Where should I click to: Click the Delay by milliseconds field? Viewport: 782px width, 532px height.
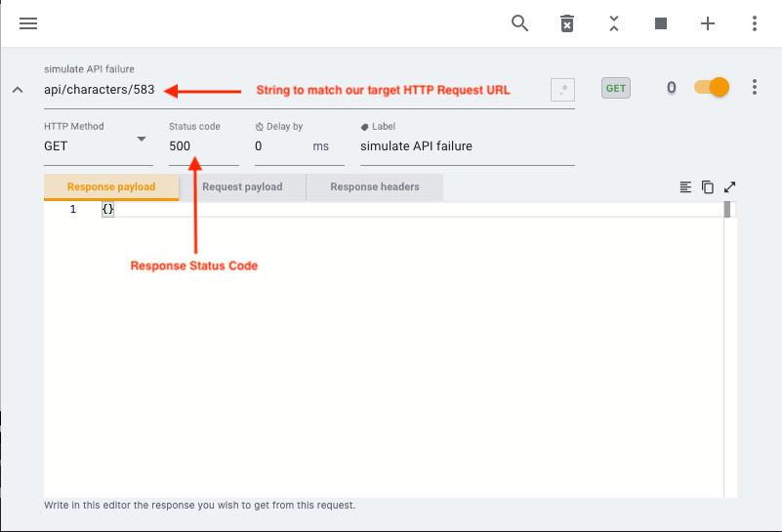(x=281, y=146)
